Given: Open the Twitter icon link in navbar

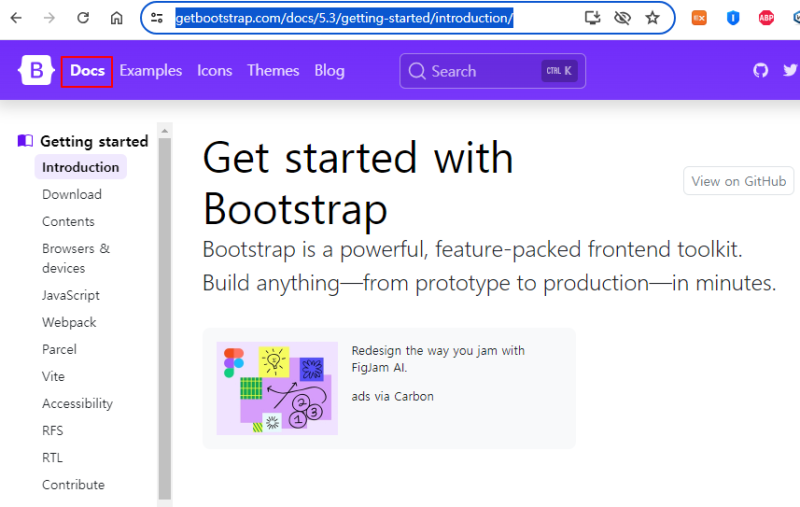Looking at the screenshot, I should pos(790,70).
